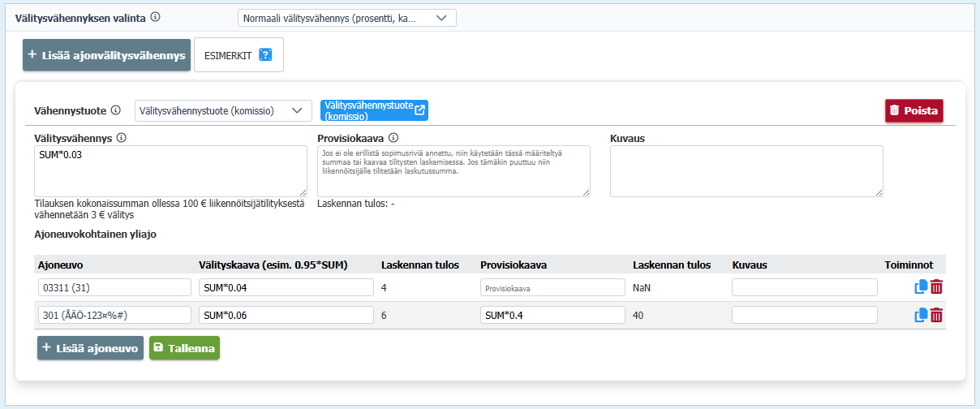Image resolution: width=980 pixels, height=409 pixels.
Task: Open Normaali välitysvähennys dropdown
Action: (x=347, y=18)
